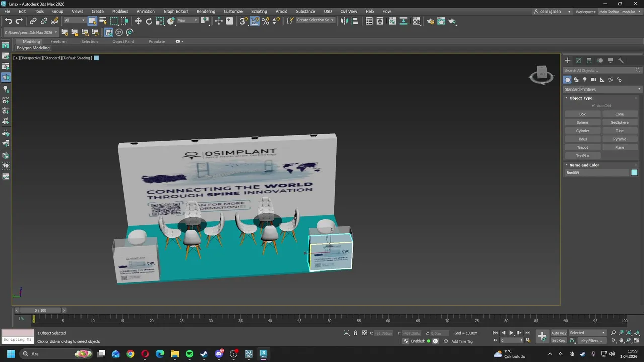Open the Scripting menu
The width and height of the screenshot is (644, 362).
[259, 11]
